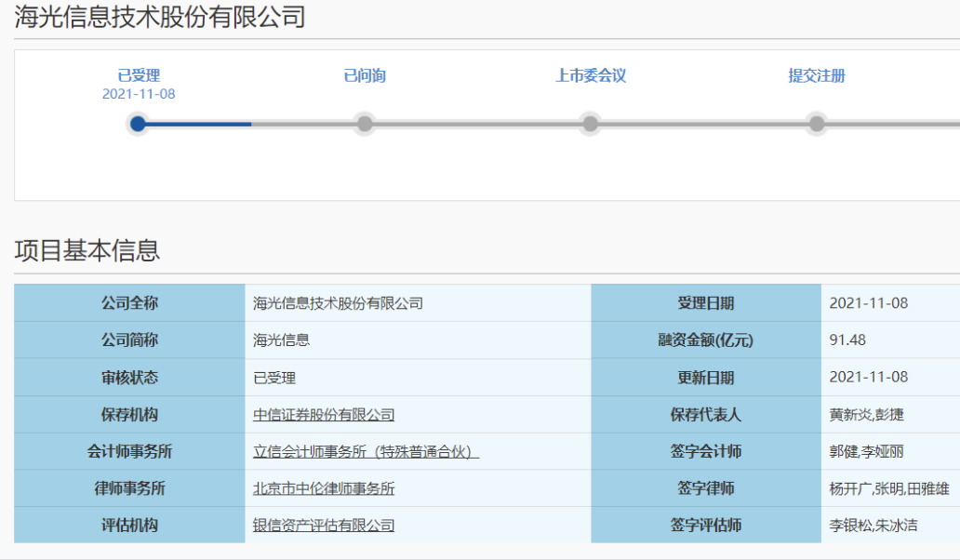Click the 签字律师 header cell
Screen dimensions: 960x560
tap(706, 488)
